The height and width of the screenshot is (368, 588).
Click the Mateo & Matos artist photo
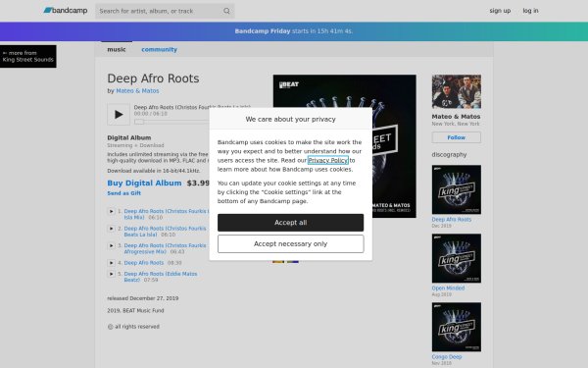click(457, 91)
